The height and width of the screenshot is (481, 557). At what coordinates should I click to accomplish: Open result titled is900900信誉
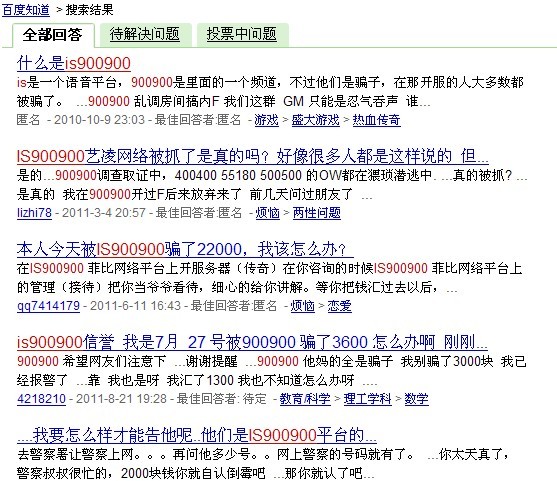pos(252,342)
